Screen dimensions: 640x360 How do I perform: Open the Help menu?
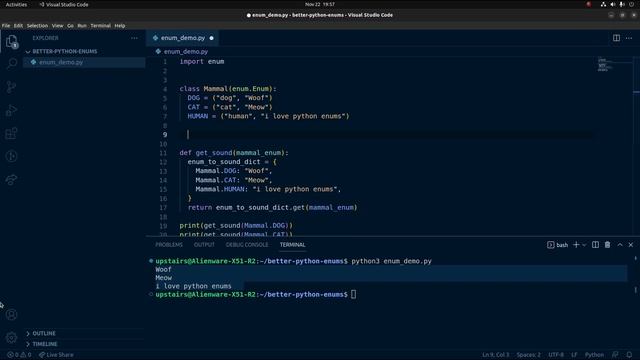click(120, 25)
